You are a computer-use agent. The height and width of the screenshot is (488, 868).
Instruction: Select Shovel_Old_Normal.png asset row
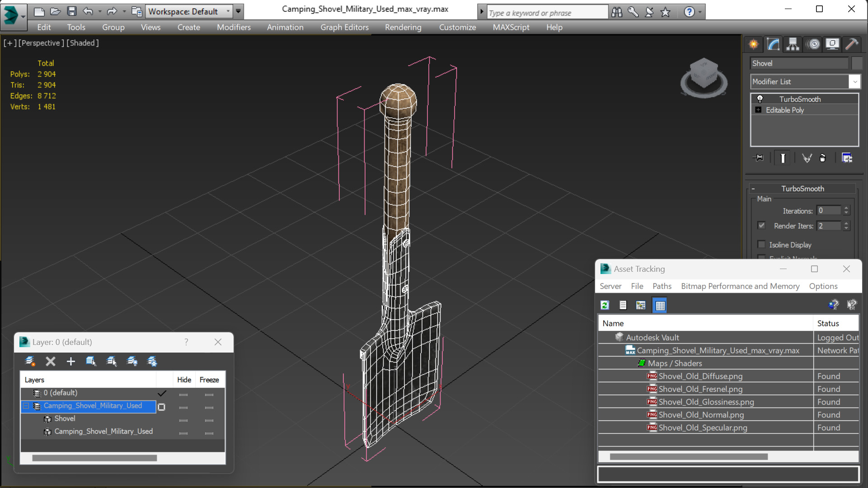click(728, 414)
